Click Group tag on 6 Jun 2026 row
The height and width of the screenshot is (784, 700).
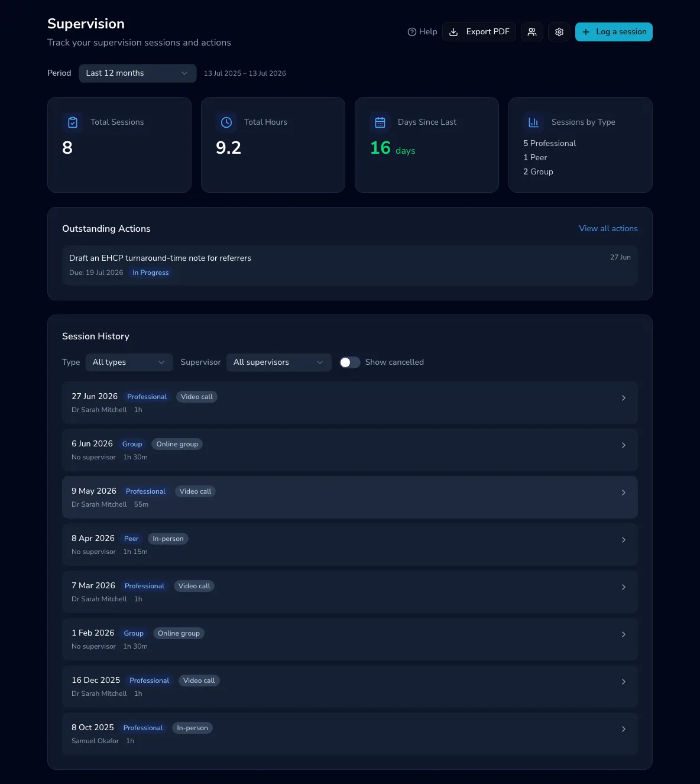132,444
